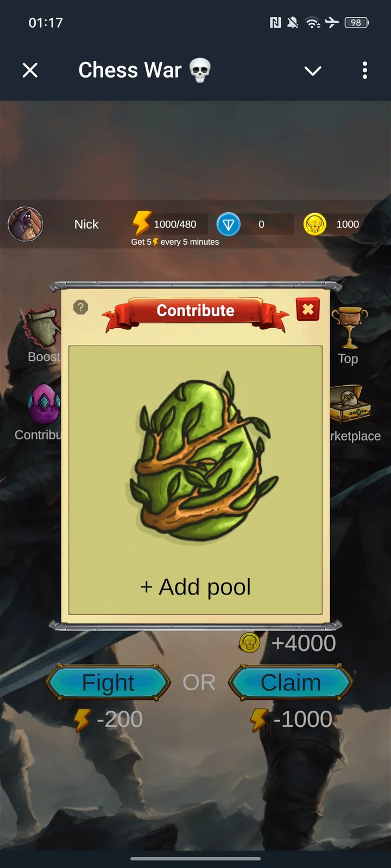391x868 pixels.
Task: Open the three-dot overflow menu
Action: [x=364, y=70]
